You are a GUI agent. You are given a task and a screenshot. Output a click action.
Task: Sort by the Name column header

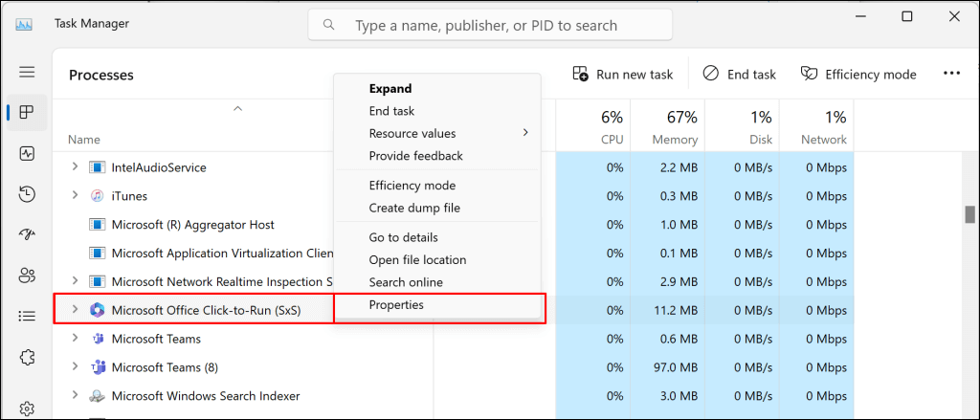[x=84, y=140]
